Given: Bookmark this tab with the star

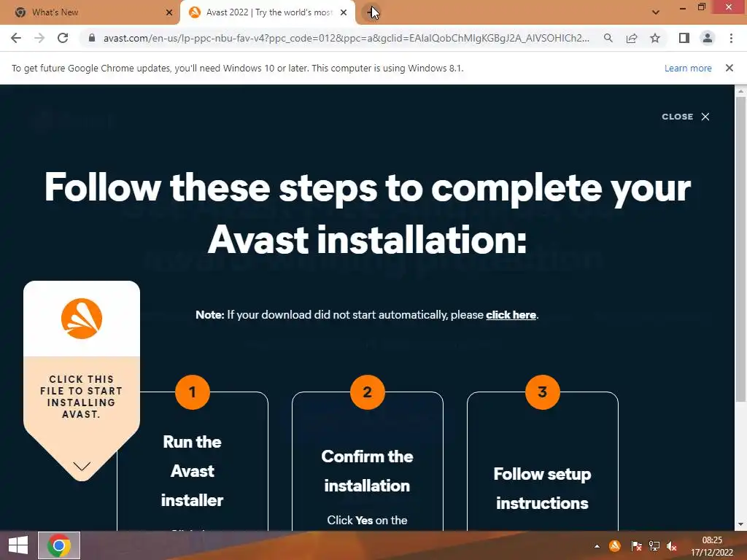Looking at the screenshot, I should coord(655,38).
